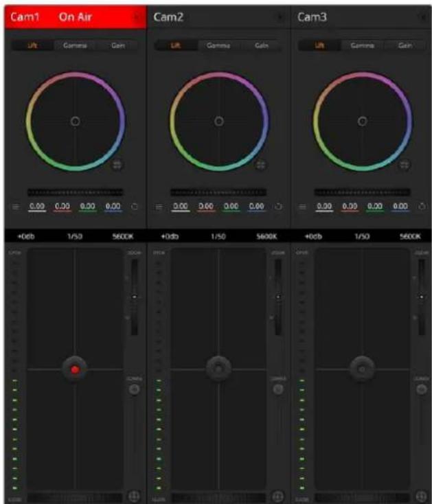
Task: Click Cam1 white luminance value field
Action: click(37, 207)
